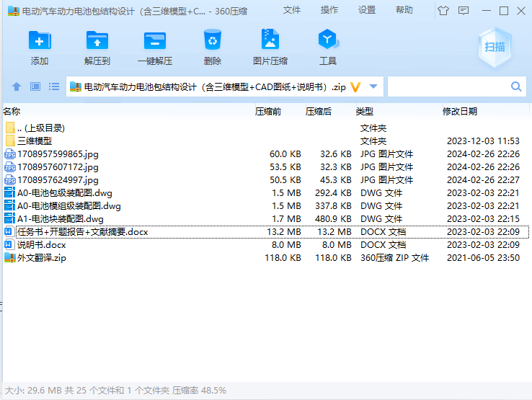Select the 三维模型 folder name
Screen dimensions: 532x400
(x=35, y=141)
